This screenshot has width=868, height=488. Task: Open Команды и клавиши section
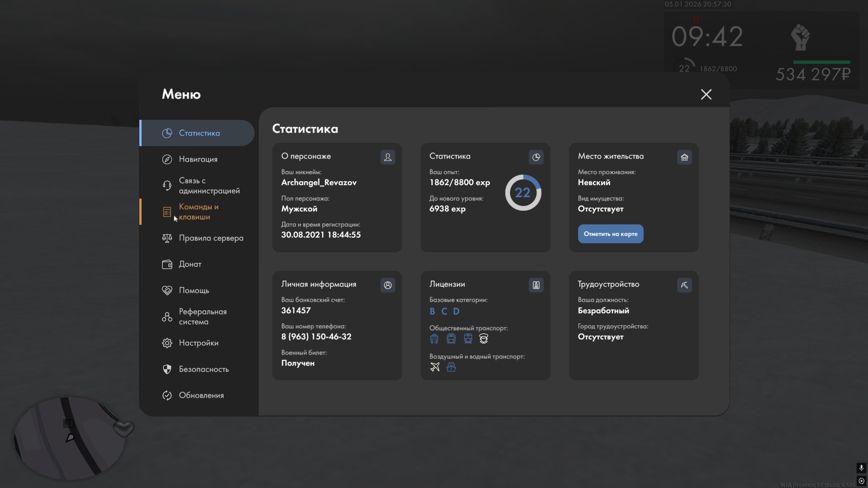click(x=197, y=212)
